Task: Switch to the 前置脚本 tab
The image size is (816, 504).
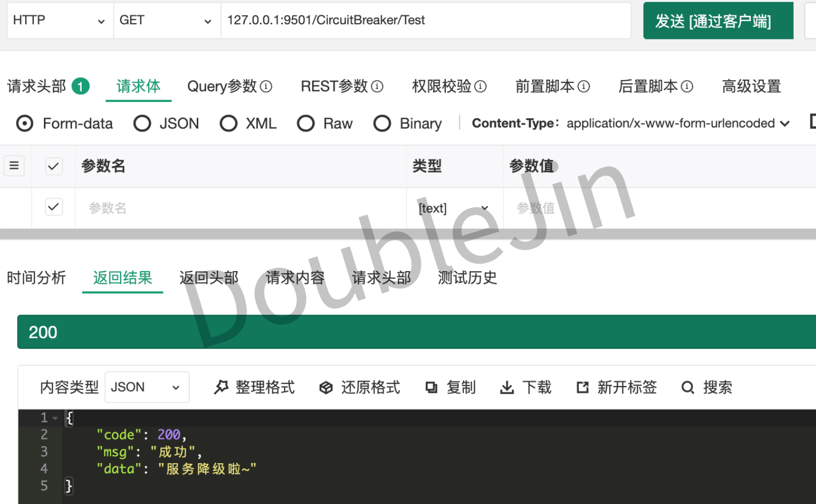Action: (x=545, y=86)
